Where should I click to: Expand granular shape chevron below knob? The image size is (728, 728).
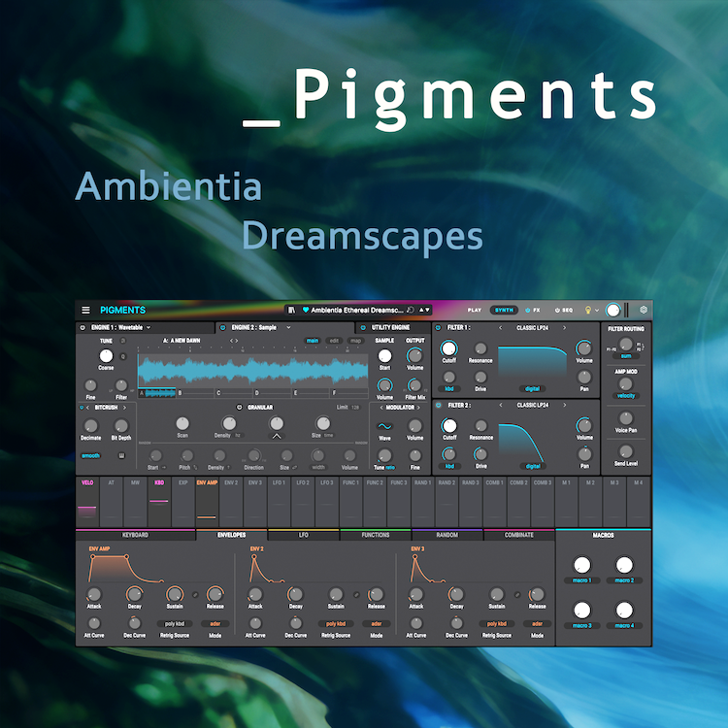[277, 436]
